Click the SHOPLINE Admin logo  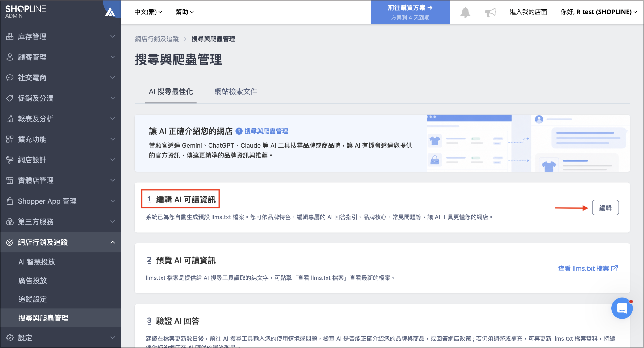(25, 11)
